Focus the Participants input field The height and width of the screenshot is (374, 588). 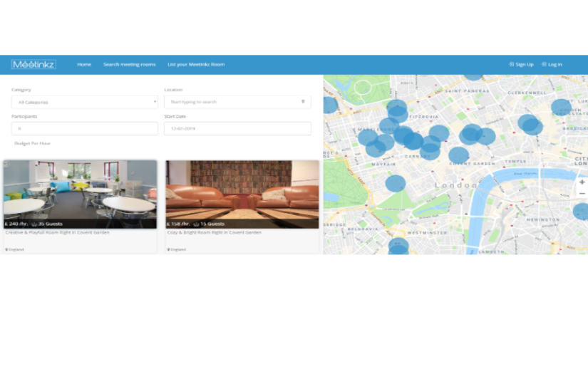[x=84, y=128]
